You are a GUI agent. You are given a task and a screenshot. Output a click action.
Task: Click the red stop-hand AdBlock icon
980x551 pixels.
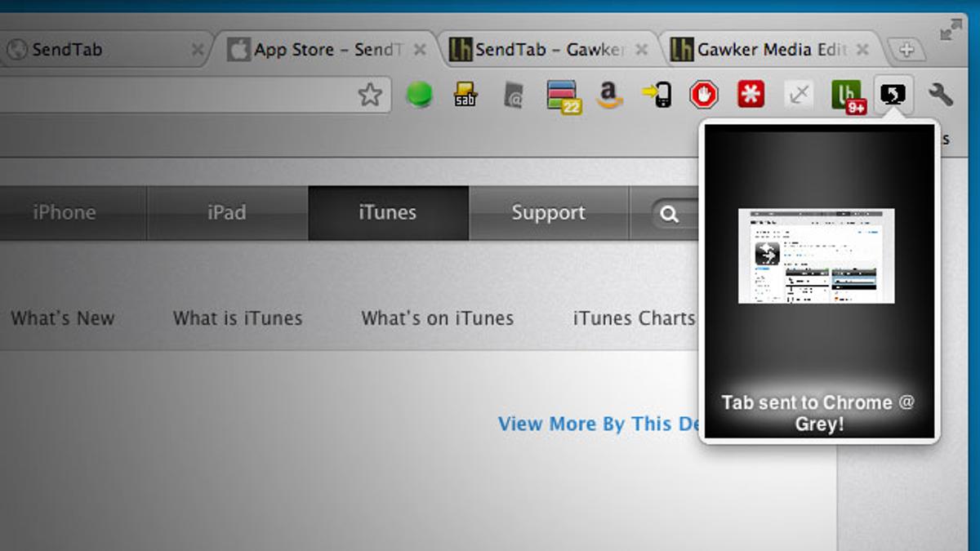703,95
